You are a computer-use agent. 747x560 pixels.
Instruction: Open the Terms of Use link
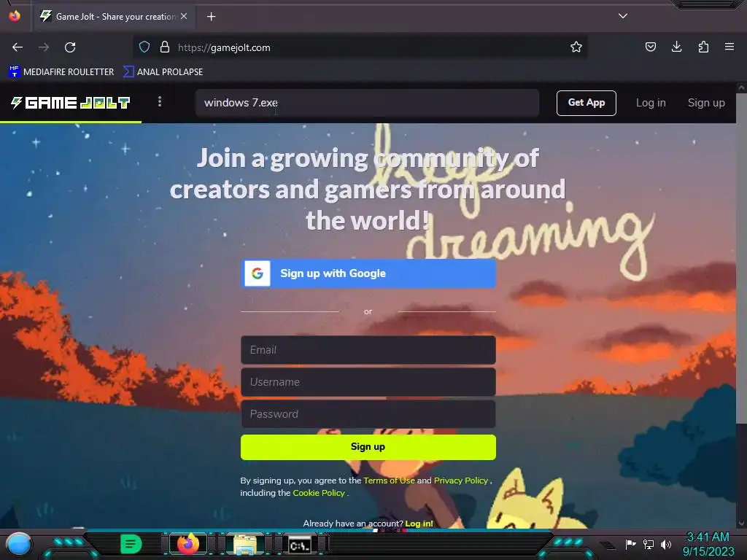(389, 481)
